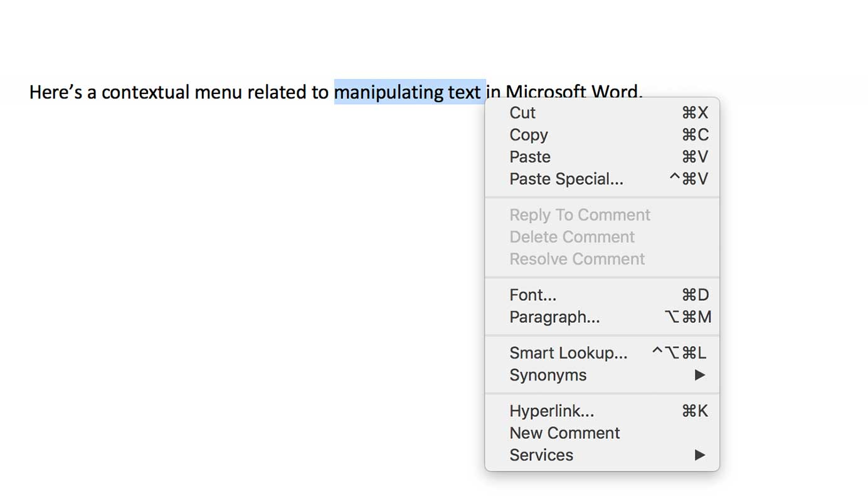Choose Cut from the context menu
868x504 pixels.
(x=522, y=113)
